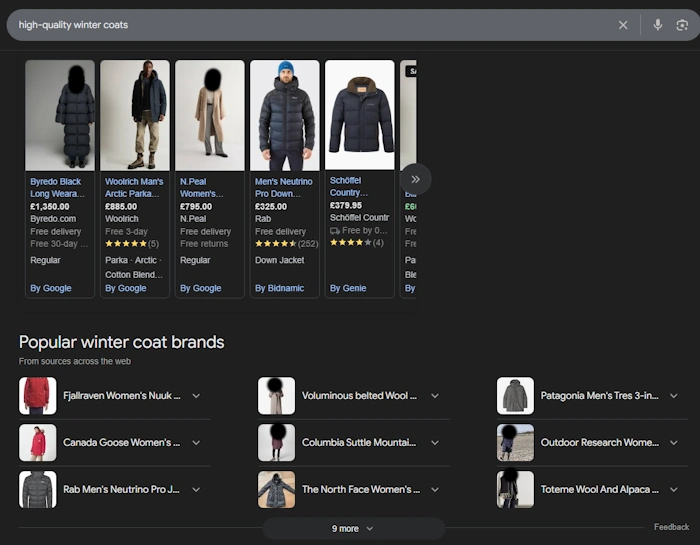Expand The North Face Women's entry
Screen dimensions: 700x545
click(435, 490)
